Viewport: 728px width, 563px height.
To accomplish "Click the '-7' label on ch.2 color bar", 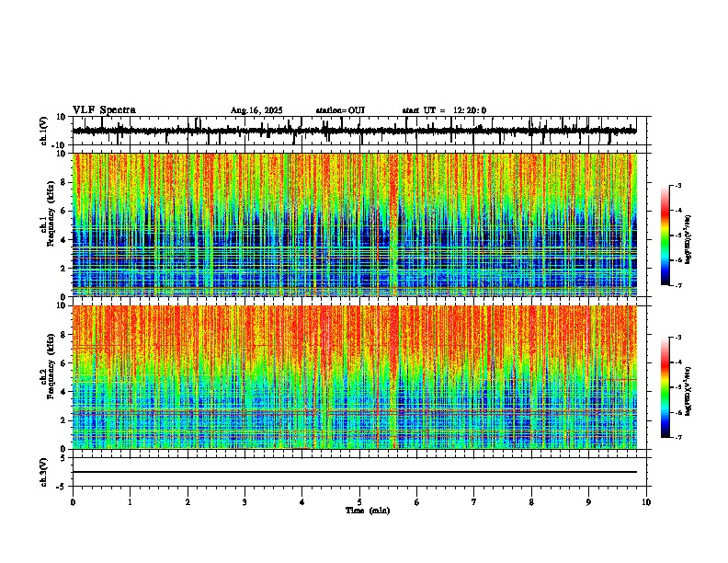I will (x=678, y=437).
